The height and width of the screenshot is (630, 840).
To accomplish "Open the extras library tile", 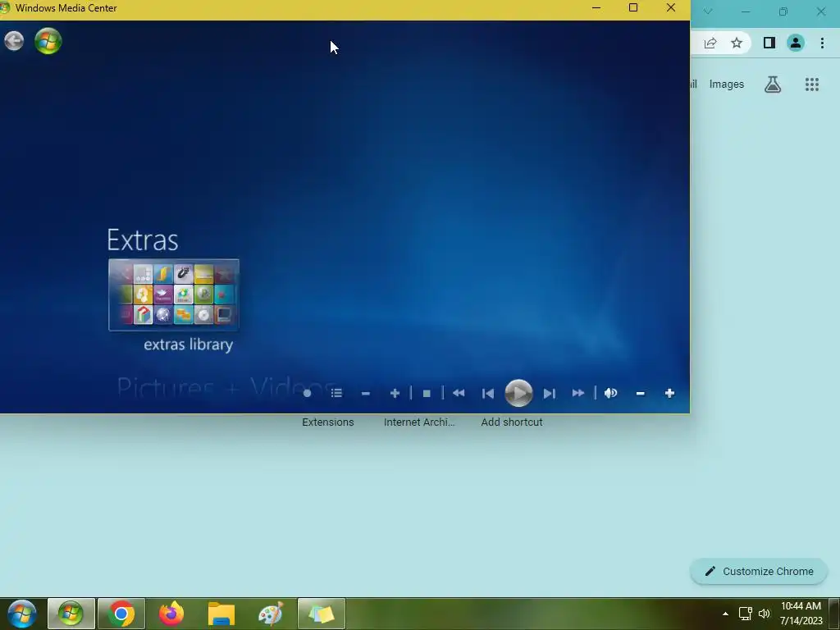I will [x=174, y=295].
